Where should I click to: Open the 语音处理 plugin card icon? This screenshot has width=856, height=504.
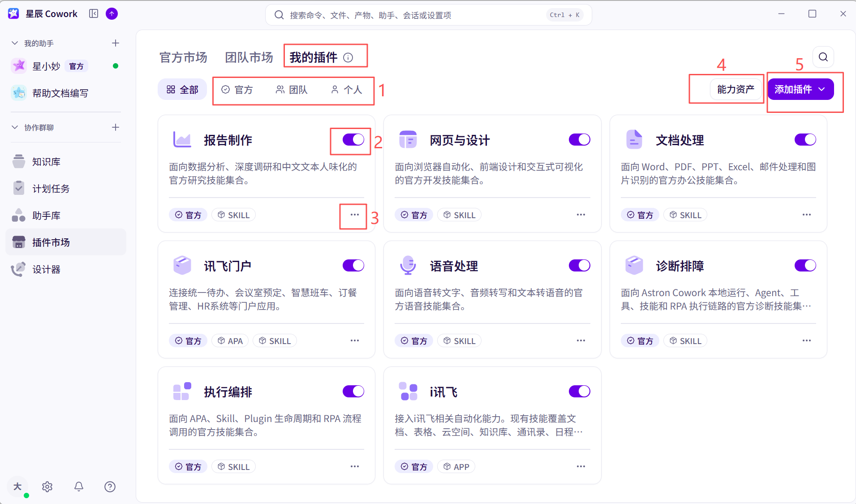coord(408,265)
